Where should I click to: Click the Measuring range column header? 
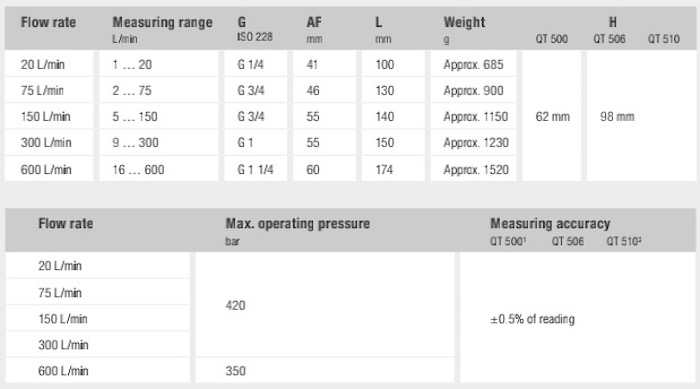coord(162,22)
